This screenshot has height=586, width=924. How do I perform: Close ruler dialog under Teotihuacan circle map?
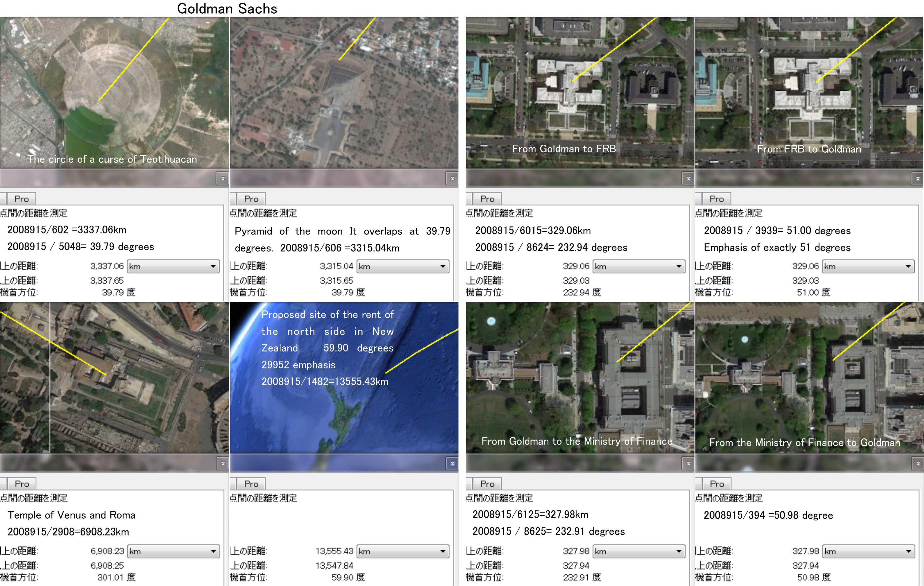[222, 179]
